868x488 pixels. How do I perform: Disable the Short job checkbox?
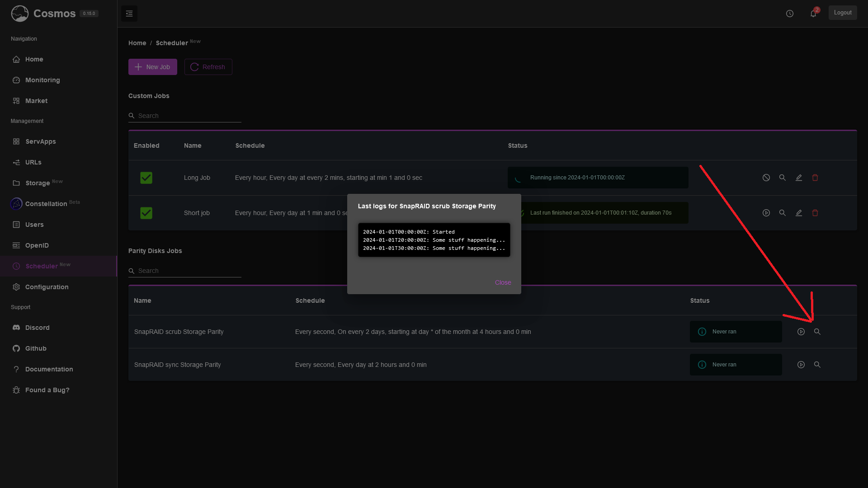146,213
